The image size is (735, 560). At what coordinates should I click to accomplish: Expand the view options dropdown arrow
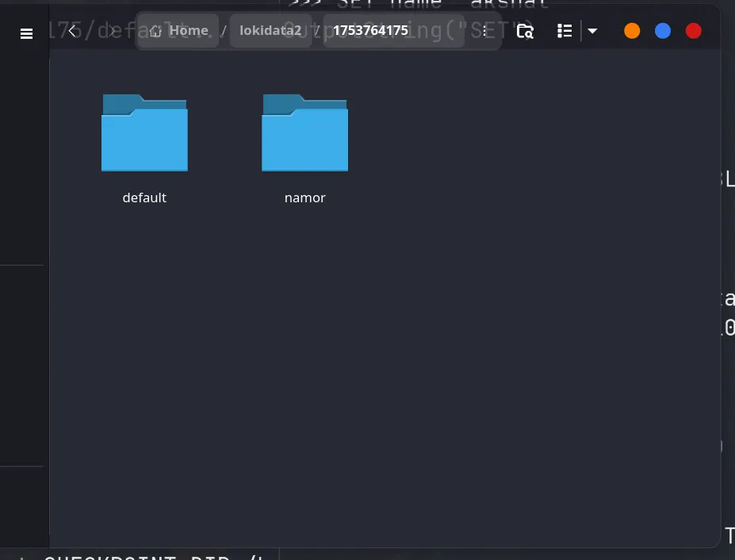(592, 31)
